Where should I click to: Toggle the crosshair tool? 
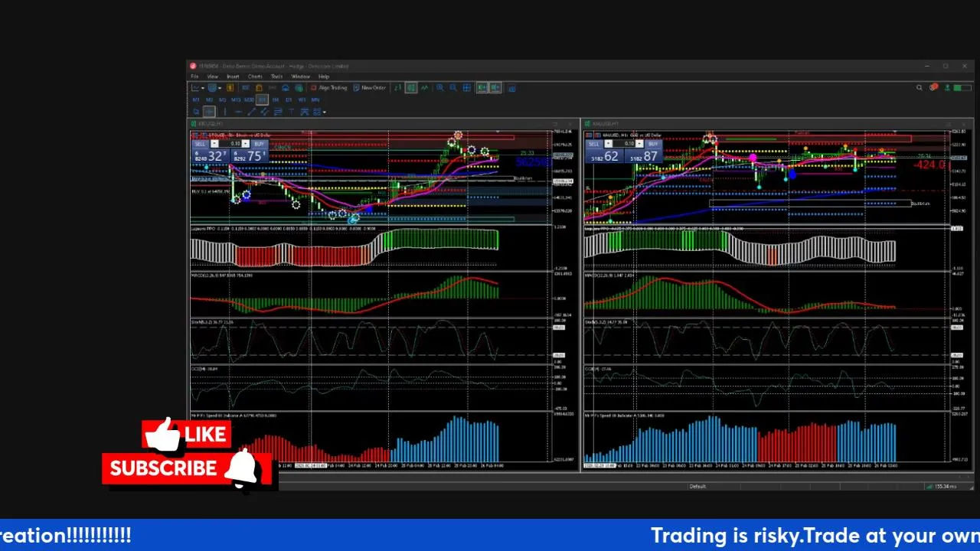click(x=209, y=112)
